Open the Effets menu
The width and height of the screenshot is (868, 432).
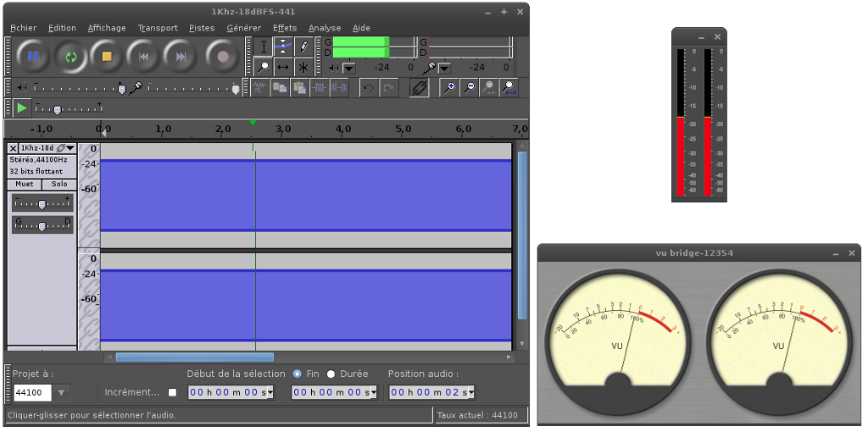tap(285, 28)
